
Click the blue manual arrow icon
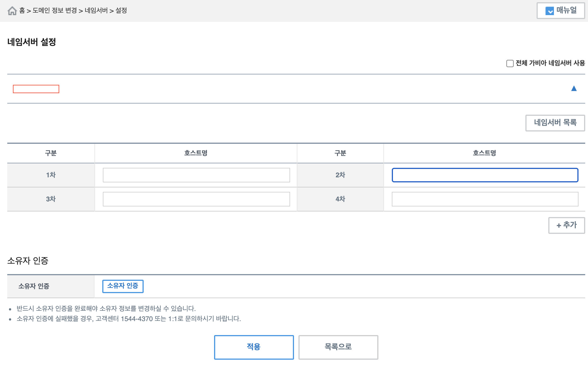[x=549, y=11]
